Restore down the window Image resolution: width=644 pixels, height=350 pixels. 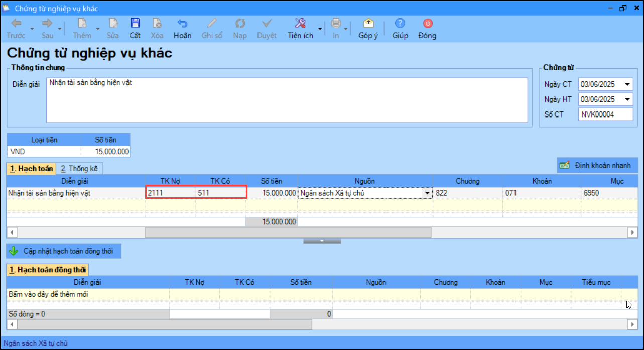(x=623, y=8)
